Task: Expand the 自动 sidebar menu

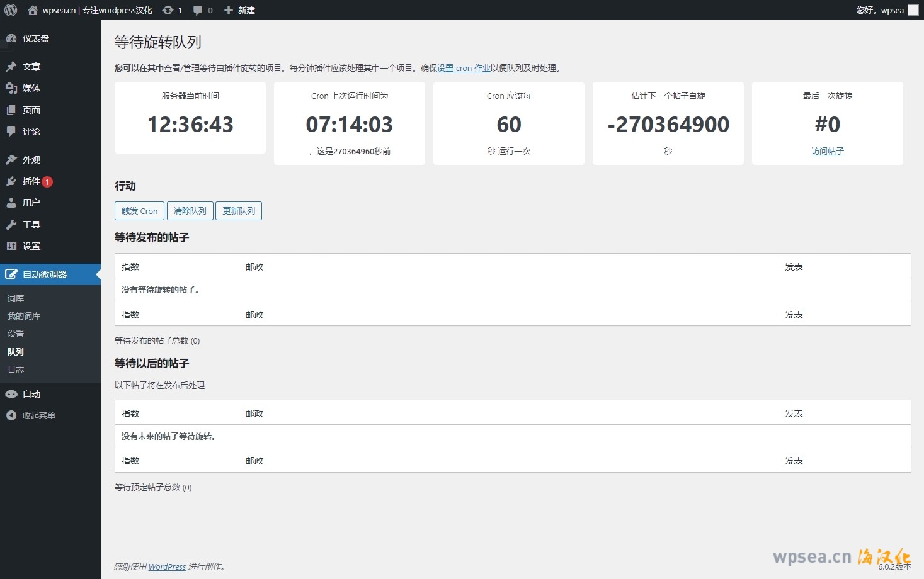Action: pos(31,394)
